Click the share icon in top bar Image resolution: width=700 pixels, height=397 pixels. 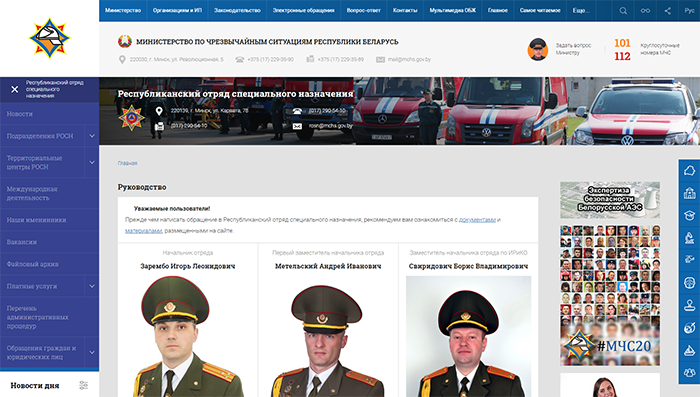667,11
